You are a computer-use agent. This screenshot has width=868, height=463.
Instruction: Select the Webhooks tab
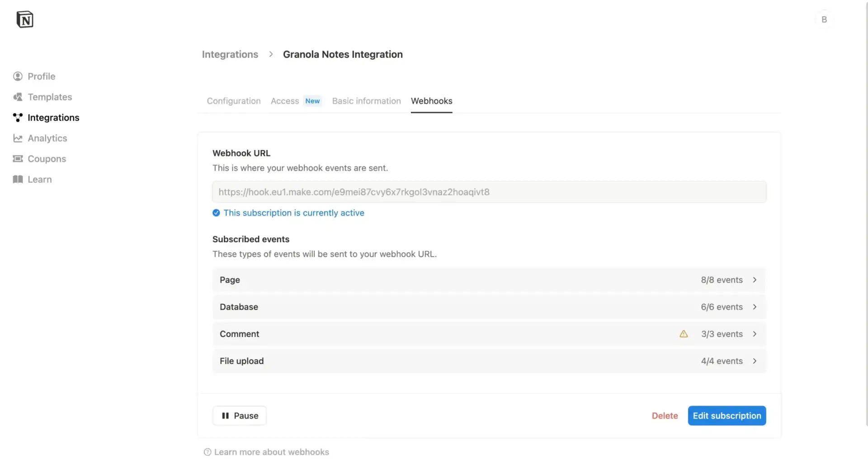coord(431,101)
